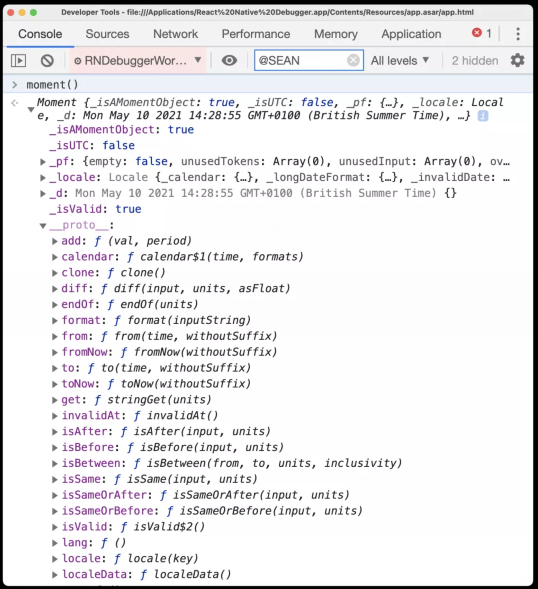Viewport: 538px width, 589px height.
Task: Expand the locale(key) function entry
Action: (x=55, y=559)
